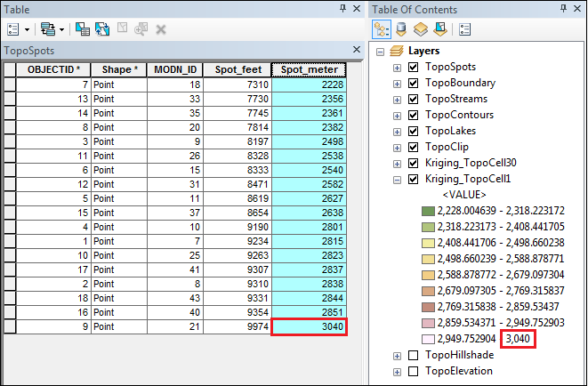Open Related Tables dropdown arrow
The height and width of the screenshot is (386, 588).
click(x=62, y=29)
